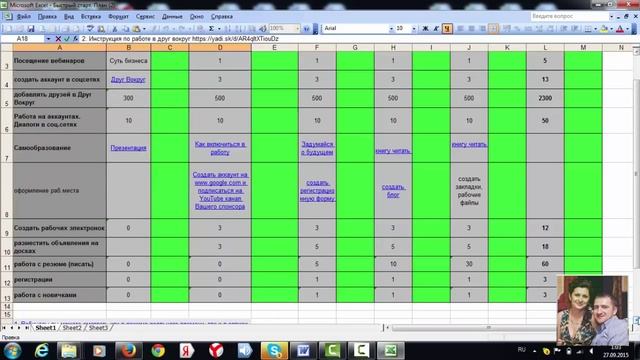Viewport: 640px width, 360px height.
Task: Open the Правка menu
Action: tap(47, 17)
